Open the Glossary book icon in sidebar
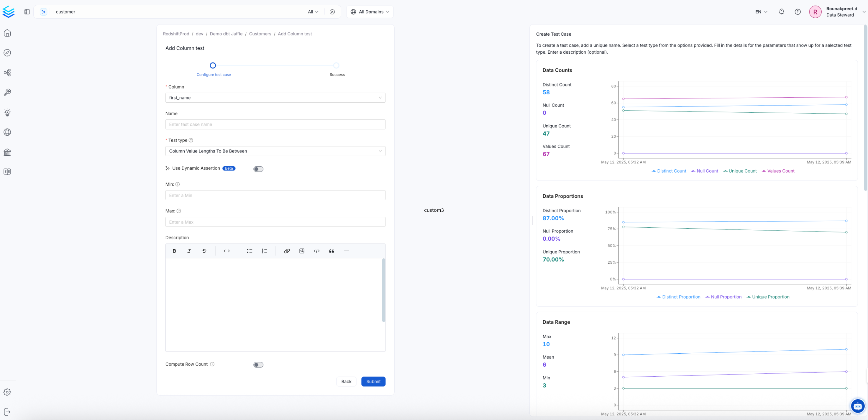 coord(7,171)
